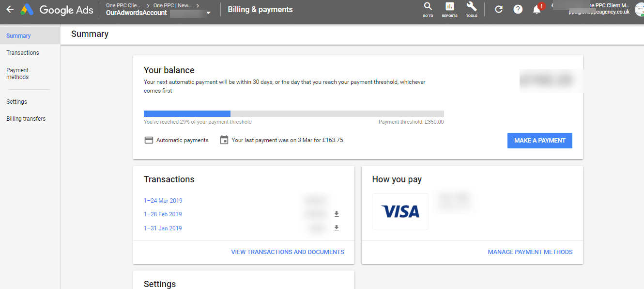Click the Payment threshold £350.00 text
644x289 pixels.
coord(411,122)
